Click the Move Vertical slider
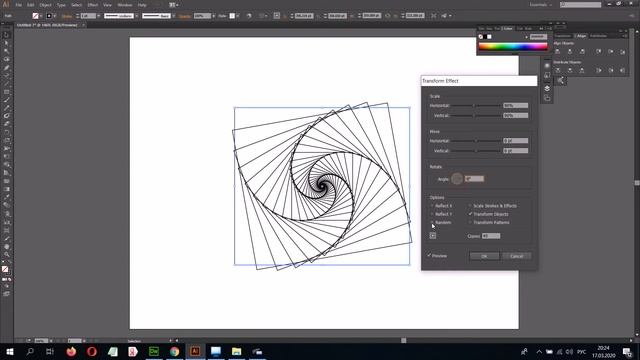Image resolution: width=640 pixels, height=360 pixels. click(476, 151)
